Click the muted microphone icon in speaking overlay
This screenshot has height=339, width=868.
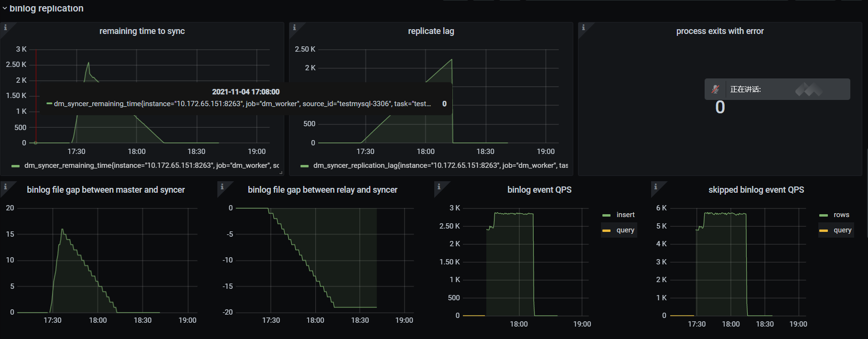pyautogui.click(x=715, y=89)
